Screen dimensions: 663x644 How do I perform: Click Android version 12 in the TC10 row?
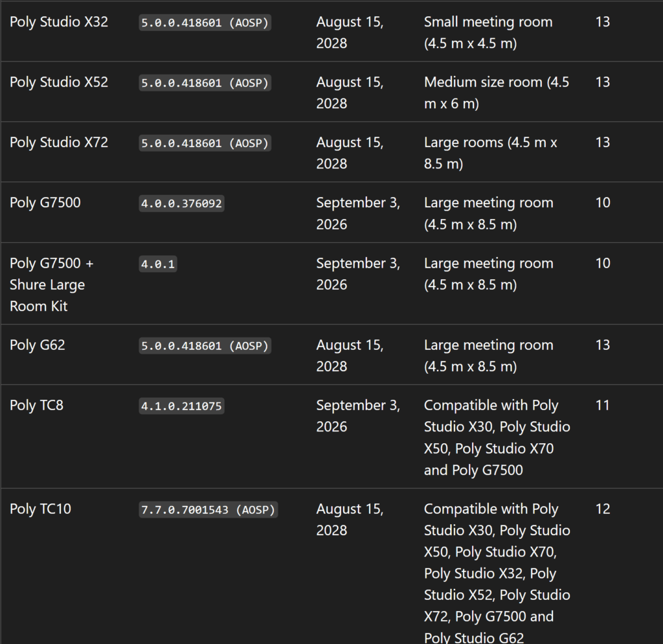pyautogui.click(x=603, y=509)
